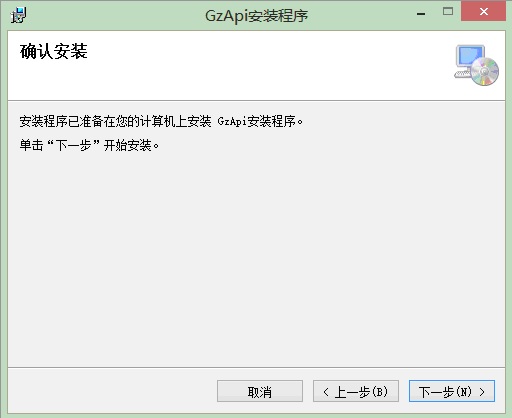Image resolution: width=512 pixels, height=418 pixels.
Task: Open the installer system menu icon in title bar
Action: tap(18, 15)
